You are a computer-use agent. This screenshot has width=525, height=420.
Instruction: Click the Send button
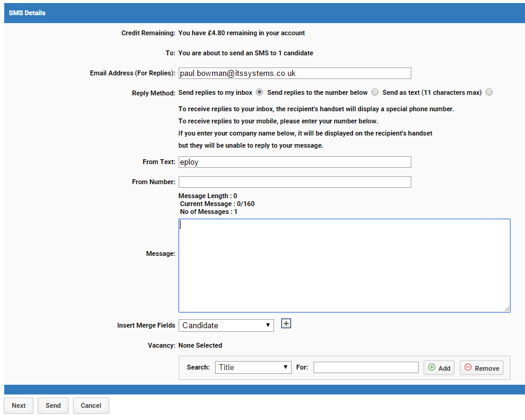(53, 405)
